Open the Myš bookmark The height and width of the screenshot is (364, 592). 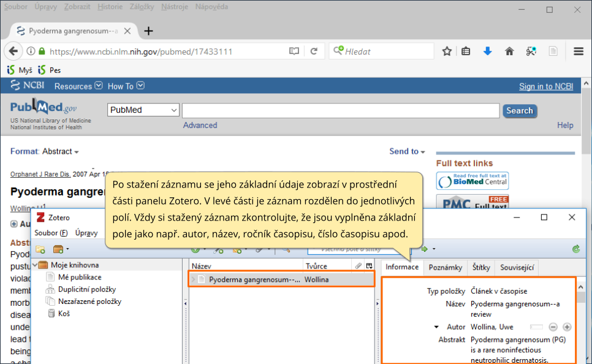(x=20, y=70)
